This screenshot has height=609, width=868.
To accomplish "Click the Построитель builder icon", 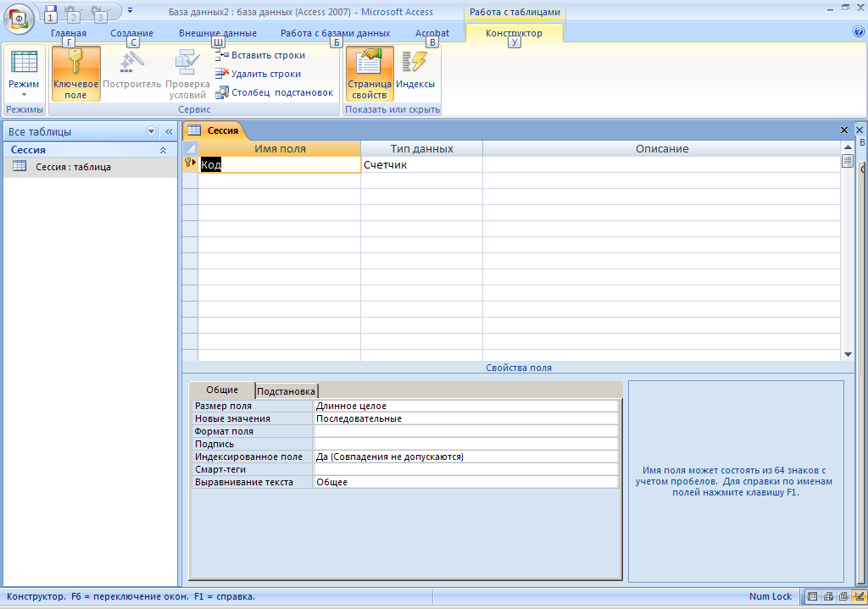I will click(x=131, y=69).
